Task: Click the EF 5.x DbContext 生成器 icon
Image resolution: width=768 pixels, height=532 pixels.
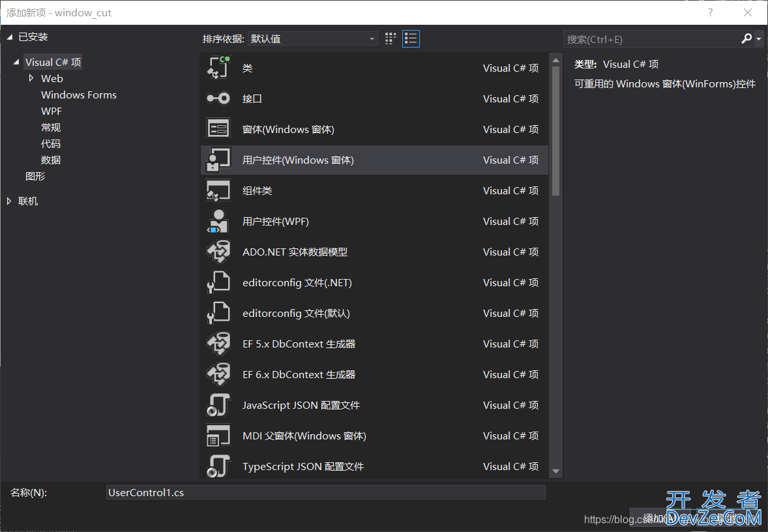Action: (218, 344)
